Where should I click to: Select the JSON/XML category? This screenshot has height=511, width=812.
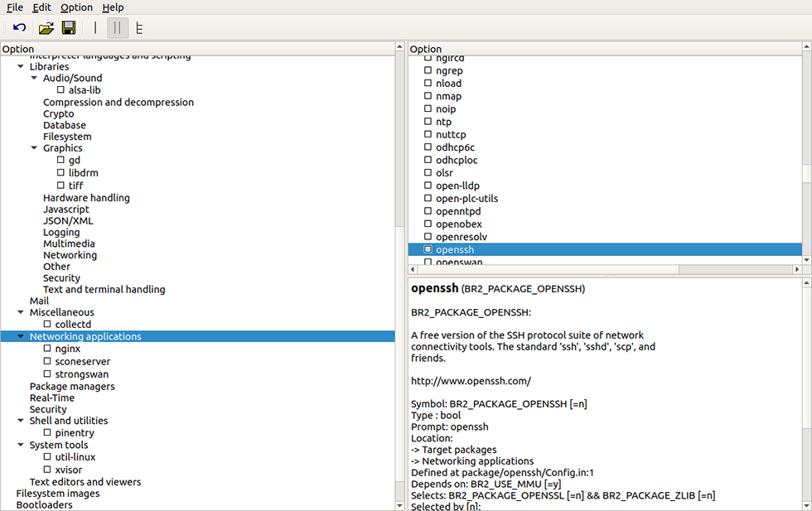(x=68, y=220)
